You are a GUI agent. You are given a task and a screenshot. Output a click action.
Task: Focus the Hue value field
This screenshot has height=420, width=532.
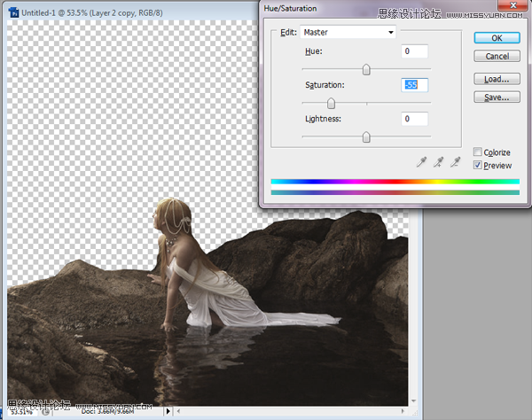click(415, 51)
